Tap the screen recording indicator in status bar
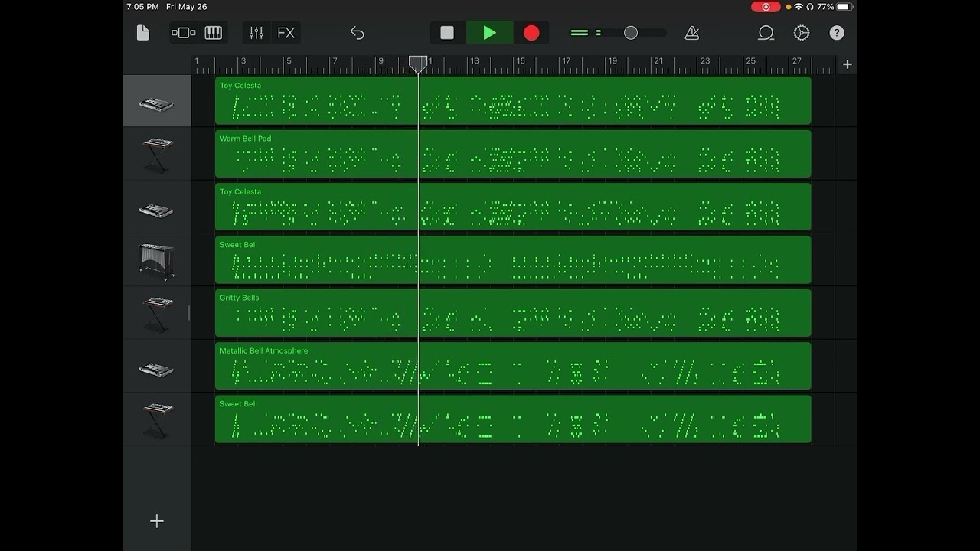 pyautogui.click(x=766, y=7)
